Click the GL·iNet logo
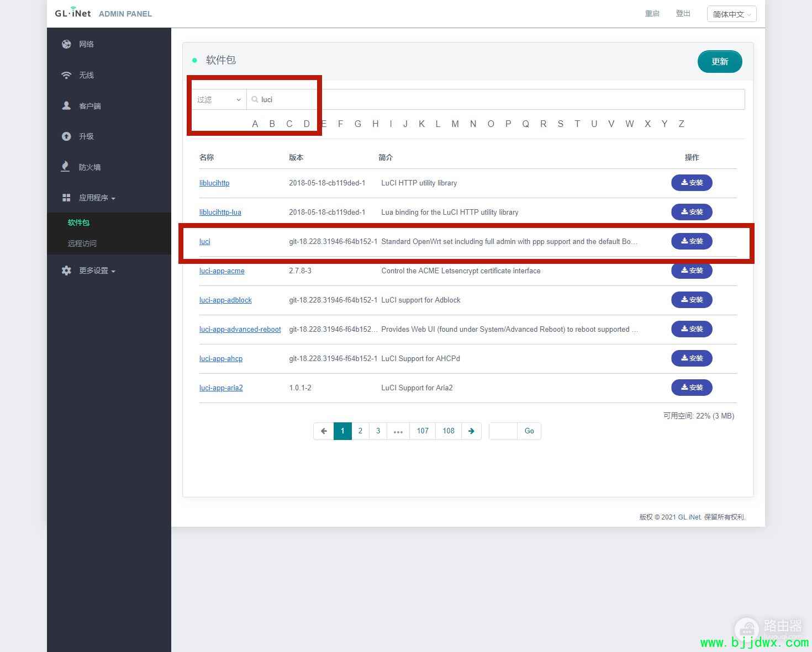The height and width of the screenshot is (652, 812). [72, 13]
